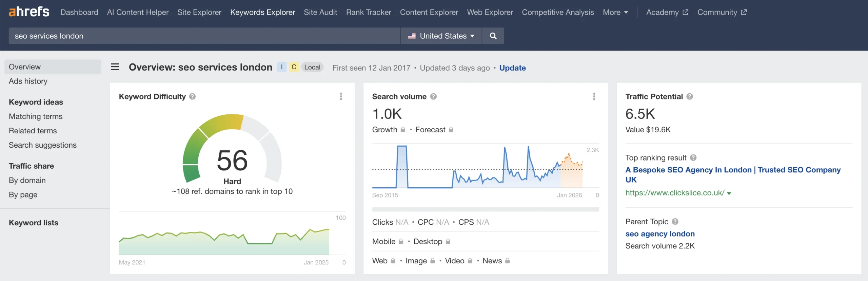Click the Local badge
The image size is (868, 281).
(x=312, y=67)
